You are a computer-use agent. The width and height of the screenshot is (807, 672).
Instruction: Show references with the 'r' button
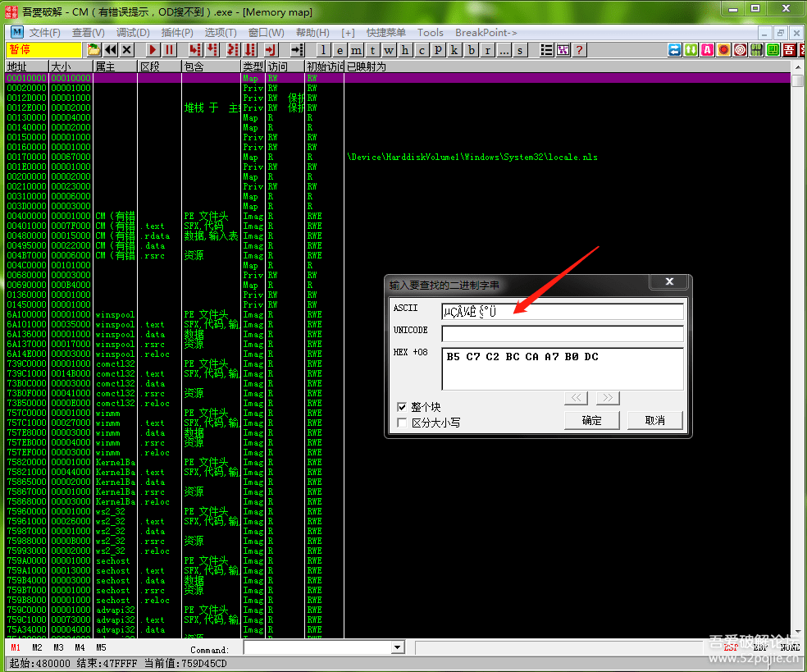coord(487,50)
